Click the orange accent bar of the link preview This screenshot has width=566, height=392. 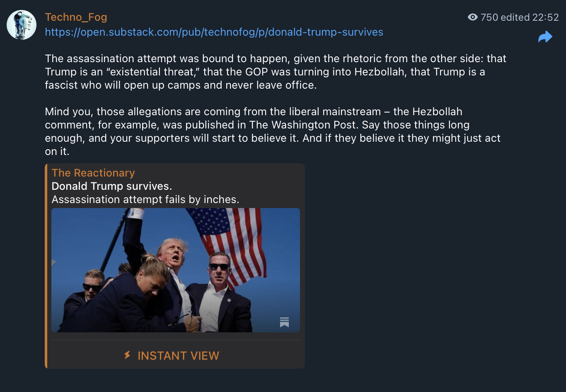click(x=46, y=266)
